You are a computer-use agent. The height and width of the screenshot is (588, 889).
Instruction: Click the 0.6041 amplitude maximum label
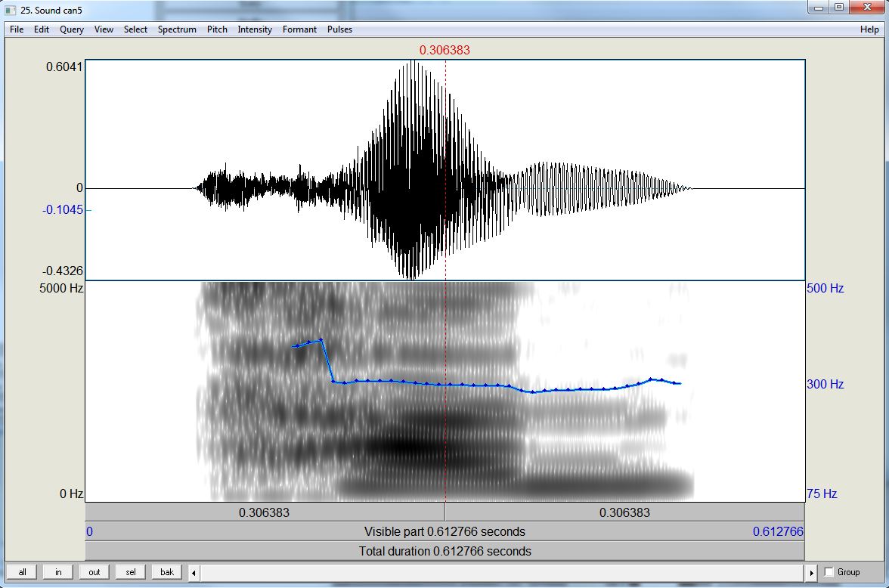[64, 67]
